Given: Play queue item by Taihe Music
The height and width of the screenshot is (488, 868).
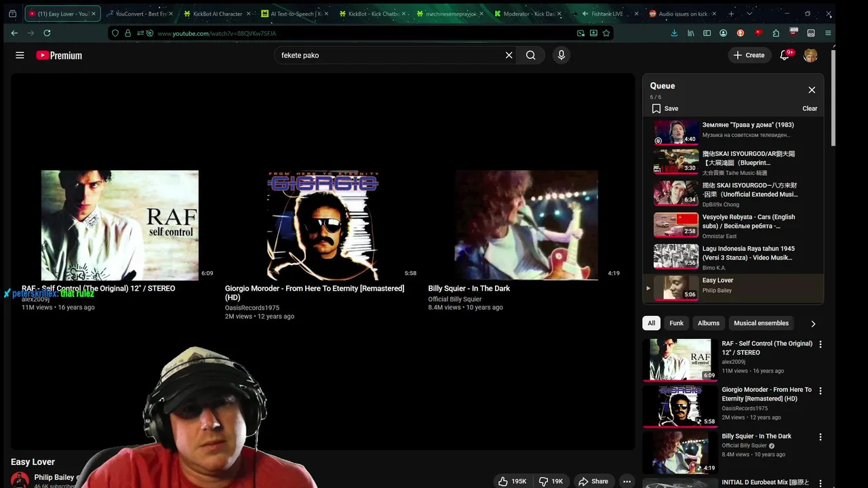Looking at the screenshot, I should click(733, 163).
